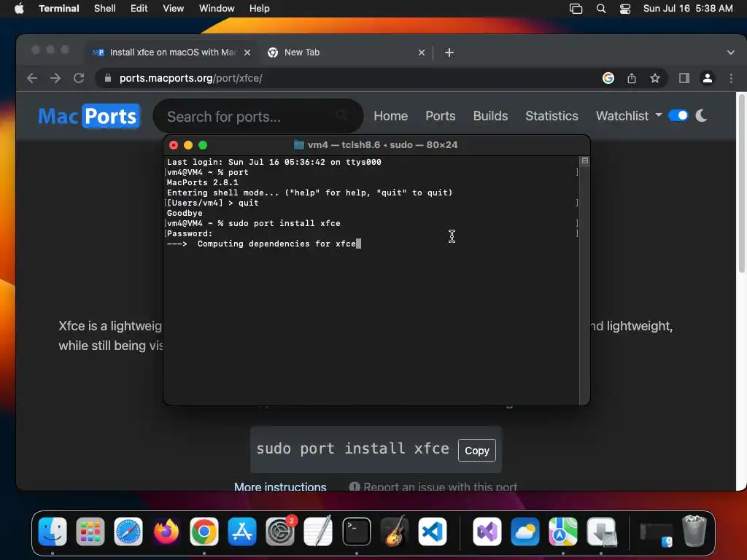Copy the sudo port install command
The width and height of the screenshot is (747, 560).
477,451
